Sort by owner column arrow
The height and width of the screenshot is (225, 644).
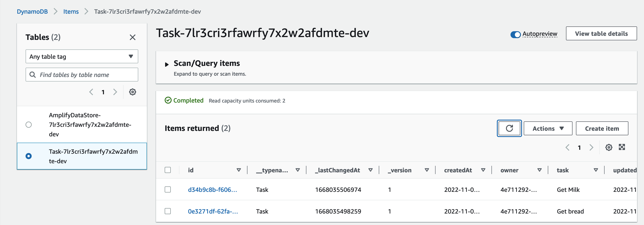(x=539, y=170)
